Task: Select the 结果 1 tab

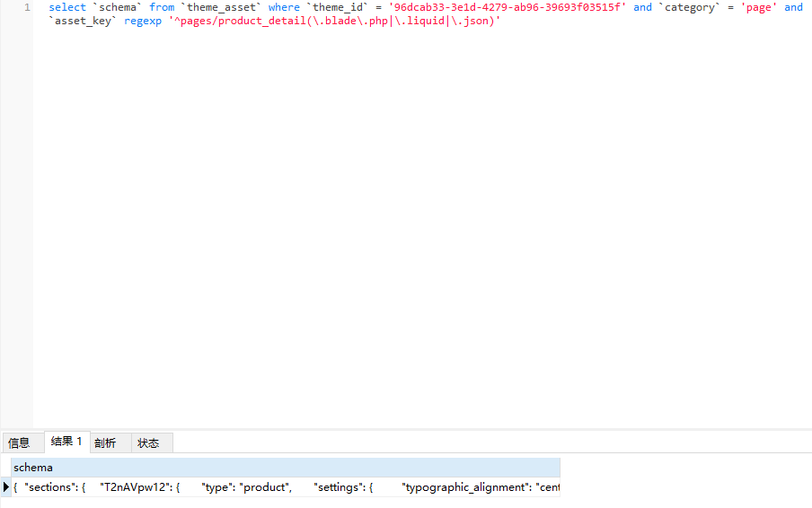Action: (x=66, y=442)
